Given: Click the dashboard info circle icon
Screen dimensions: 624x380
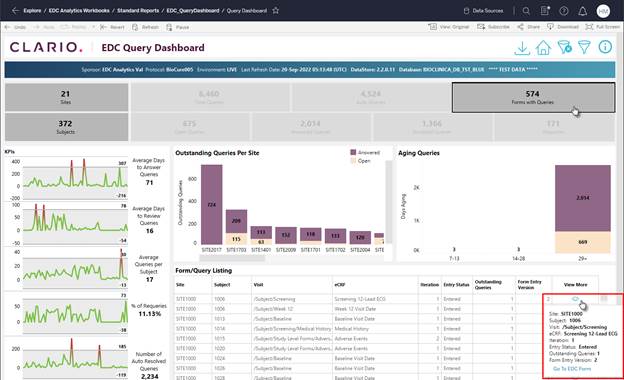Looking at the screenshot, I should click(605, 47).
